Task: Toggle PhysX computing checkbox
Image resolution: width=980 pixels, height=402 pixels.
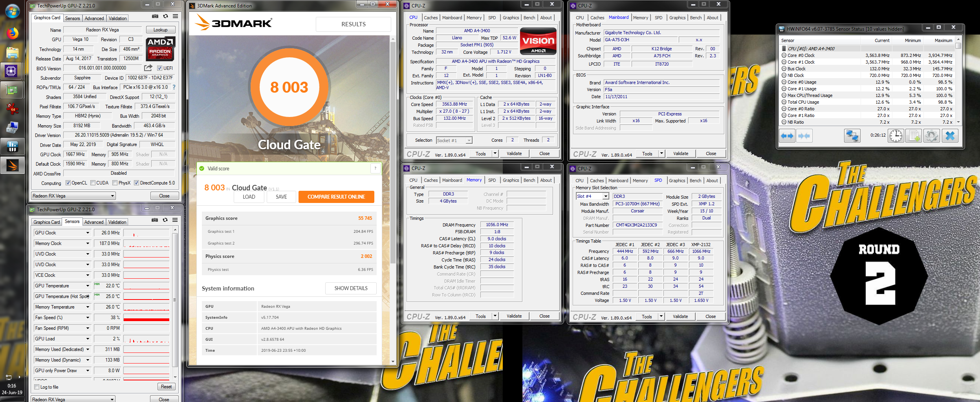Action: point(115,183)
